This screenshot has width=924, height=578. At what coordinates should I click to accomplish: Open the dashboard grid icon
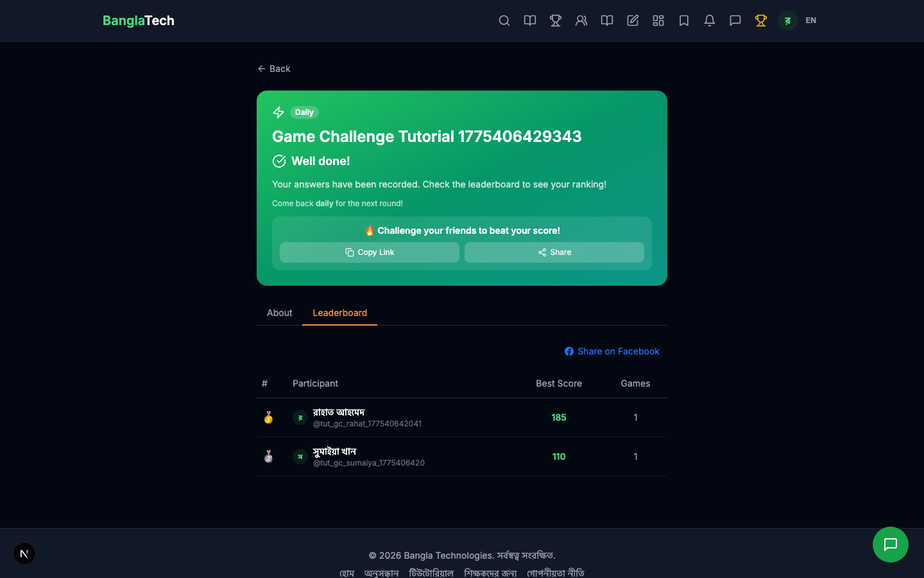point(658,21)
